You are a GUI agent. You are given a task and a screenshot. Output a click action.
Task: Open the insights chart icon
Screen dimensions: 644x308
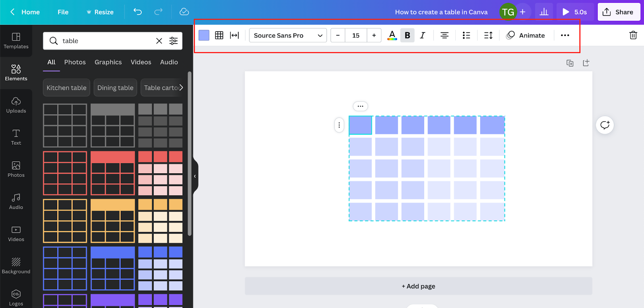(x=544, y=12)
